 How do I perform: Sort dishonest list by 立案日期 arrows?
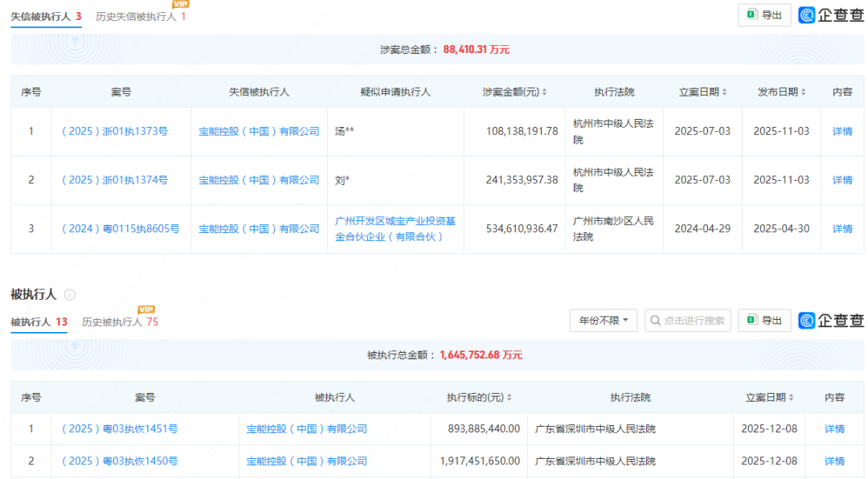point(725,92)
